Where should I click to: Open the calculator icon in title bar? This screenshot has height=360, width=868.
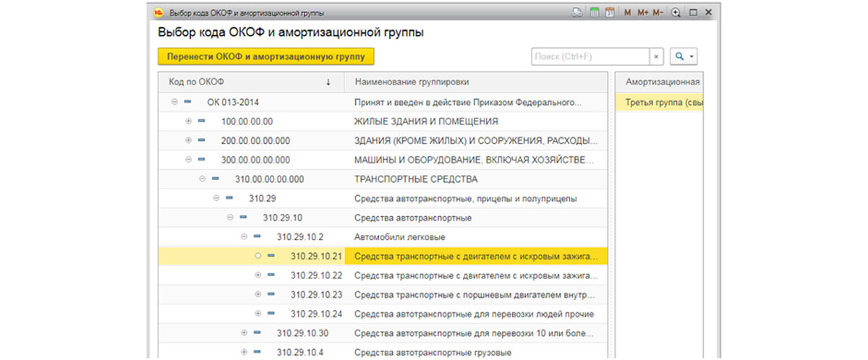click(x=595, y=12)
